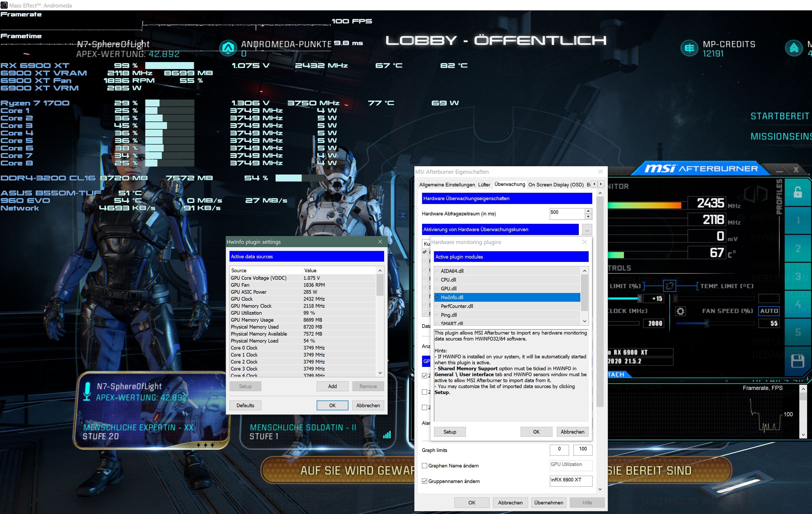Click the up arrow of plugin list scrollbar
The width and height of the screenshot is (812, 514).
click(x=585, y=271)
